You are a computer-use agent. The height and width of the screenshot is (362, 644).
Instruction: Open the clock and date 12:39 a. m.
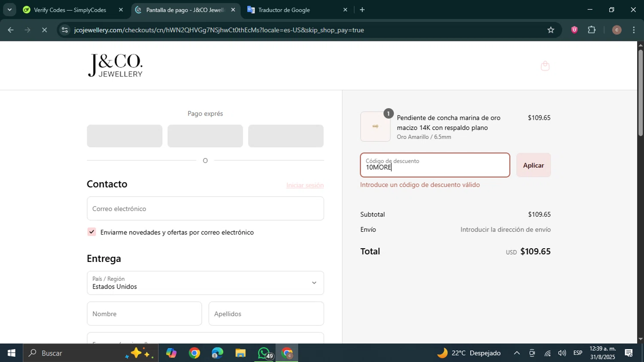(603, 353)
